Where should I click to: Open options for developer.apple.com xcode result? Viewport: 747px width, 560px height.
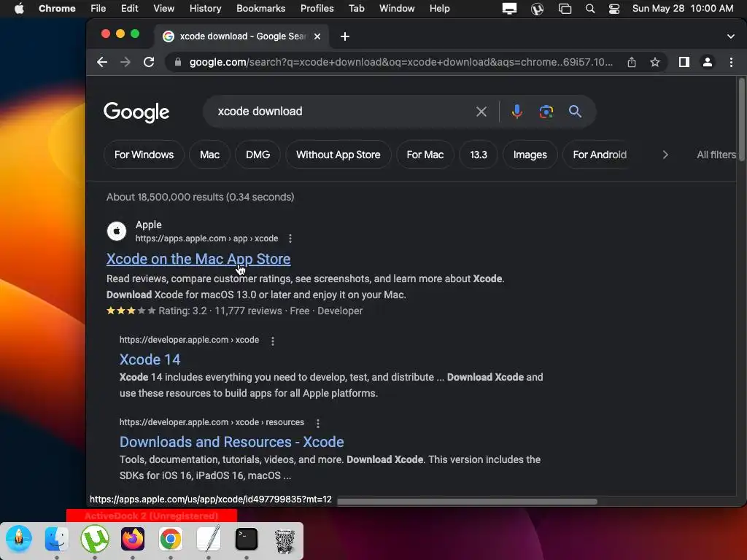point(273,341)
